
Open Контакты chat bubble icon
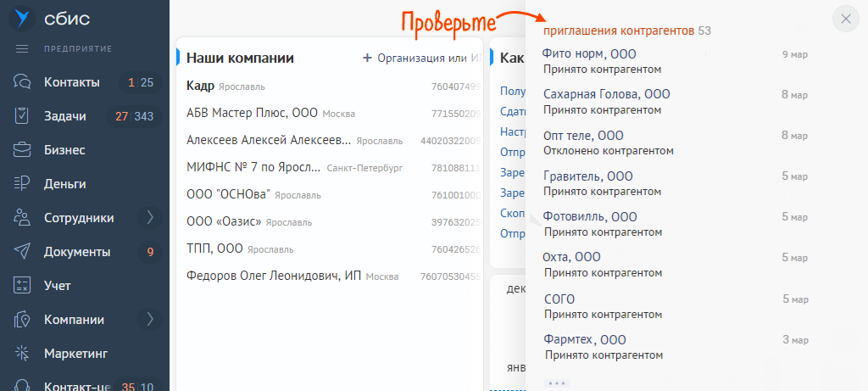23,82
